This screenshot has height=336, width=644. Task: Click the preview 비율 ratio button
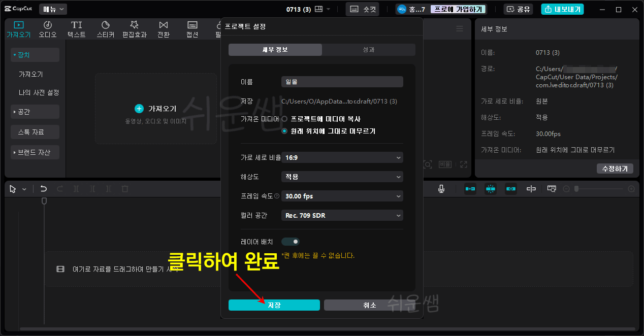[445, 164]
